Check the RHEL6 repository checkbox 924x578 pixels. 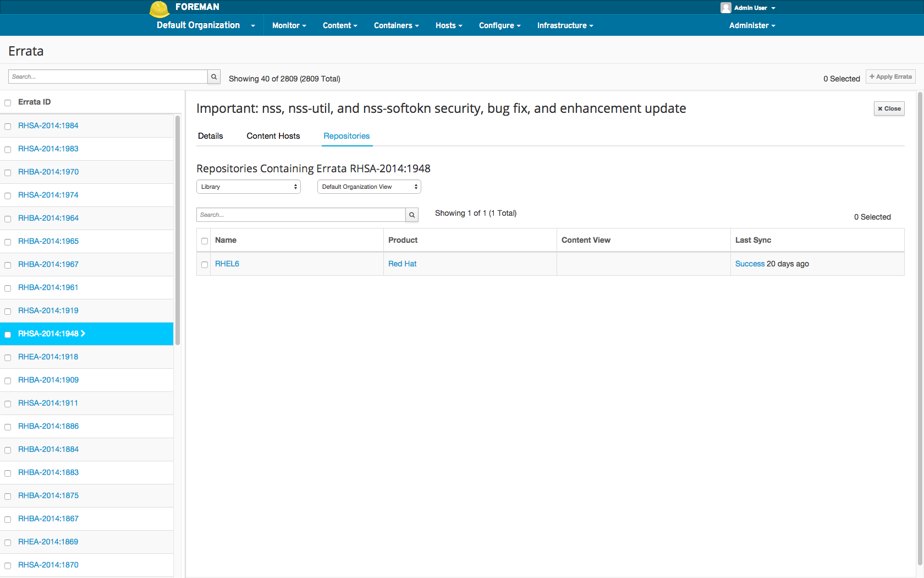pyautogui.click(x=205, y=265)
